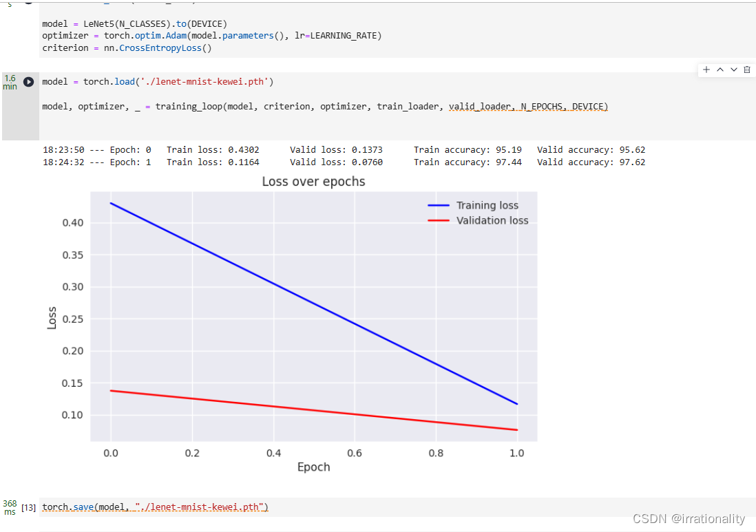The height and width of the screenshot is (532, 756).
Task: Click the 'Training loss' legend label
Action: (487, 206)
